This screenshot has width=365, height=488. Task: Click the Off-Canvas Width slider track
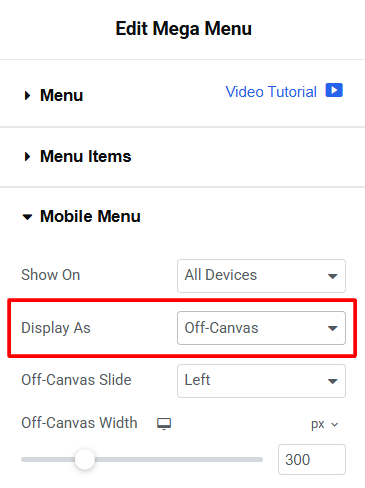[142, 459]
